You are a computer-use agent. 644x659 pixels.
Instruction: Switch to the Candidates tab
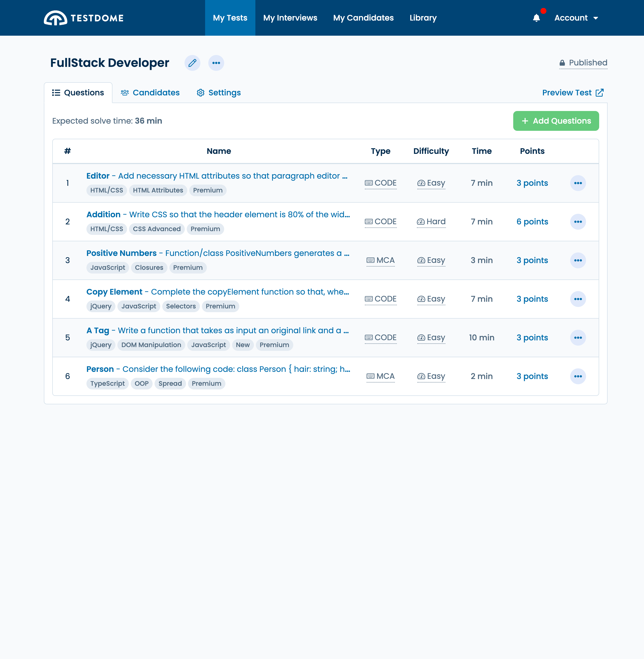pyautogui.click(x=150, y=93)
